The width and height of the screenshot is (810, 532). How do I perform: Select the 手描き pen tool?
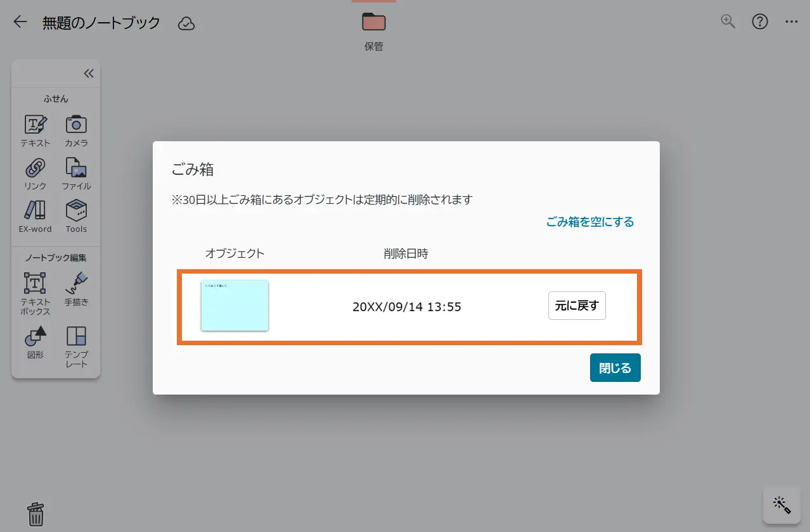click(x=76, y=289)
